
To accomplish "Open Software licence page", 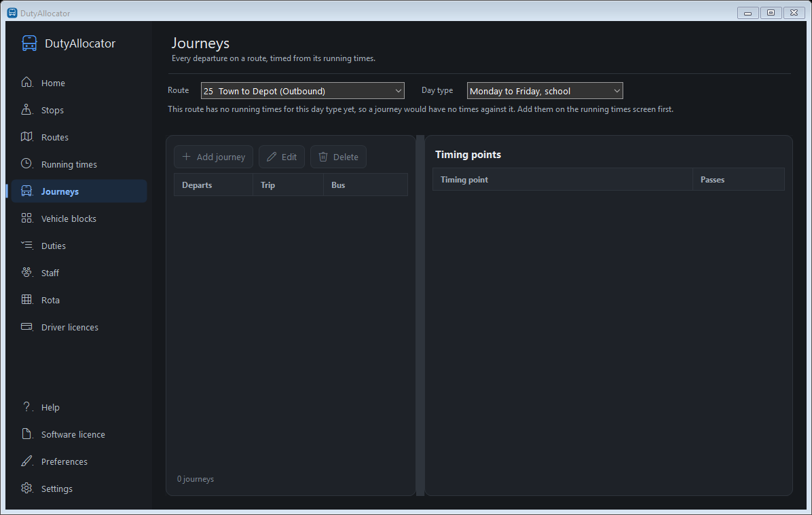I will pyautogui.click(x=79, y=434).
